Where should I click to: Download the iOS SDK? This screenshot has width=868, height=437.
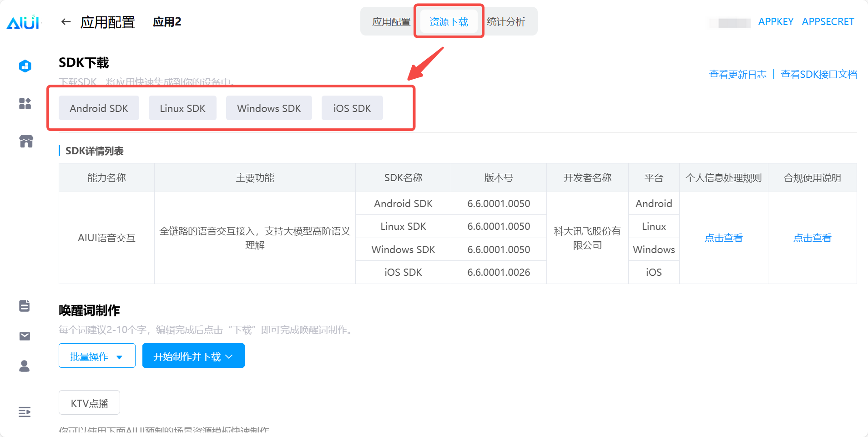[352, 108]
